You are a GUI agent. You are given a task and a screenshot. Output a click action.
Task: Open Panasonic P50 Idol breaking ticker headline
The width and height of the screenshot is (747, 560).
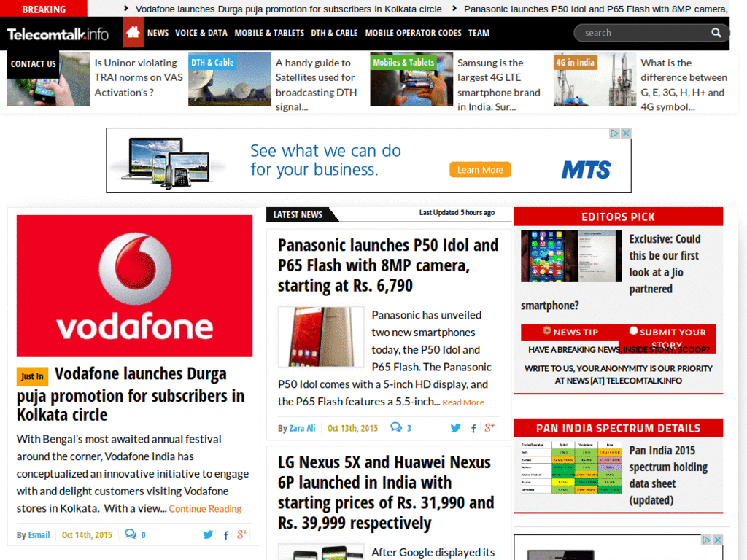point(595,9)
